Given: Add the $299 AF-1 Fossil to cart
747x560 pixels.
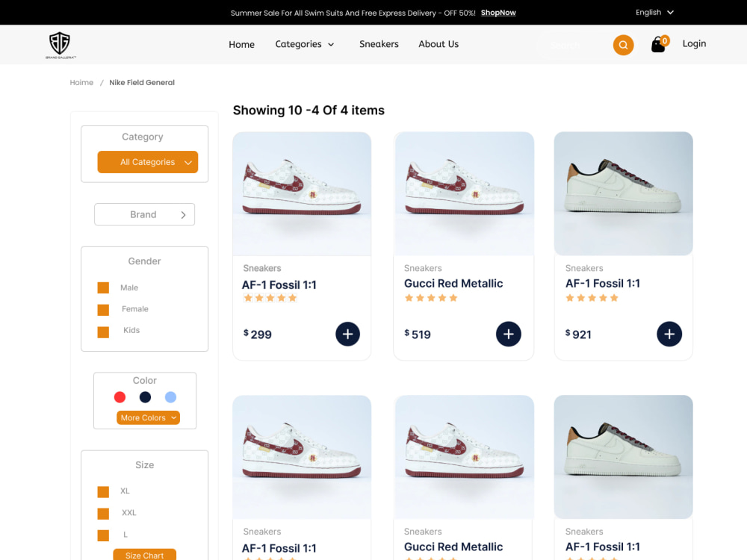Looking at the screenshot, I should 348,334.
